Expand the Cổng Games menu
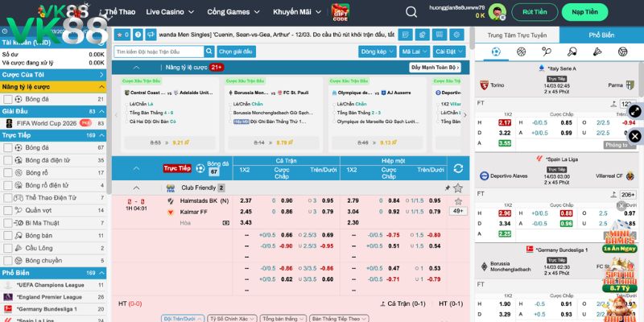Viewport: 644px width, 322px height. [x=233, y=12]
